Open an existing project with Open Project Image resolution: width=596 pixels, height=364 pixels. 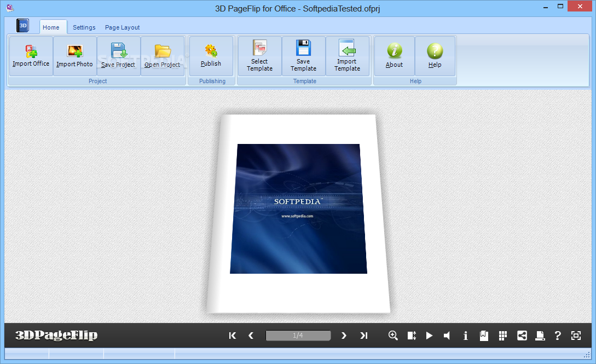click(x=163, y=56)
